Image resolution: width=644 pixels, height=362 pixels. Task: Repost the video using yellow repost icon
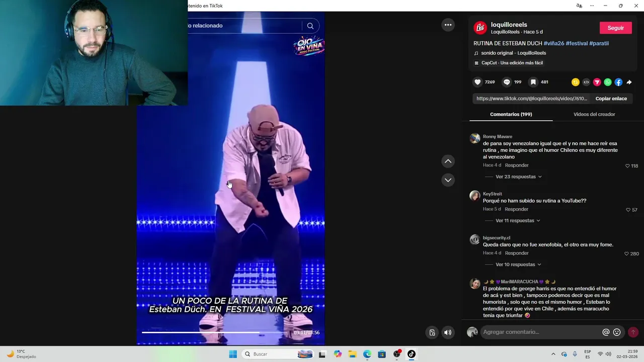[576, 82]
